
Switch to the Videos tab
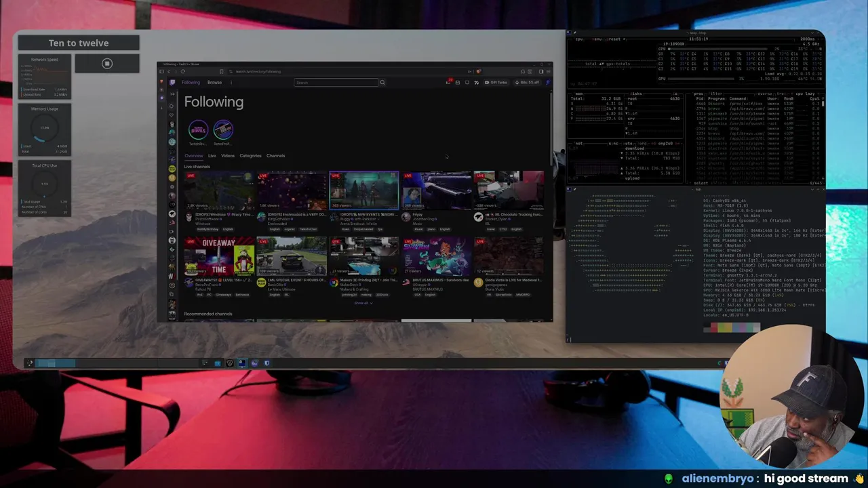(228, 156)
